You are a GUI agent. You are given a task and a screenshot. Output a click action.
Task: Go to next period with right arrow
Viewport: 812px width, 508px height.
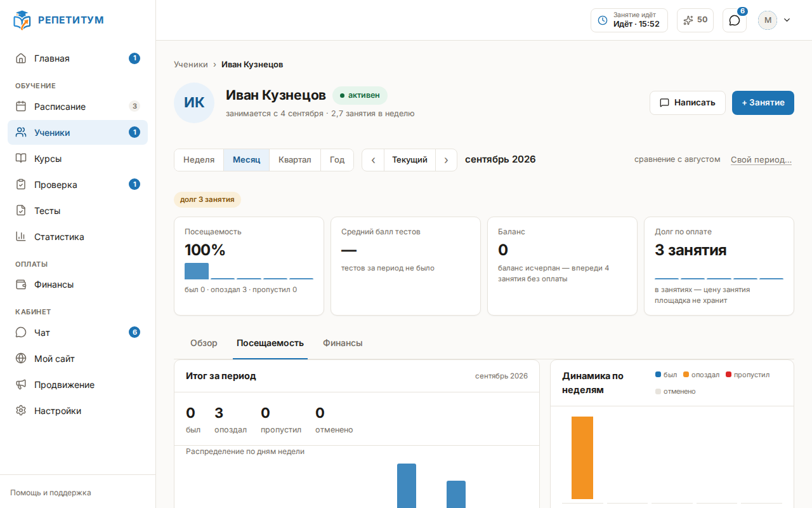446,160
